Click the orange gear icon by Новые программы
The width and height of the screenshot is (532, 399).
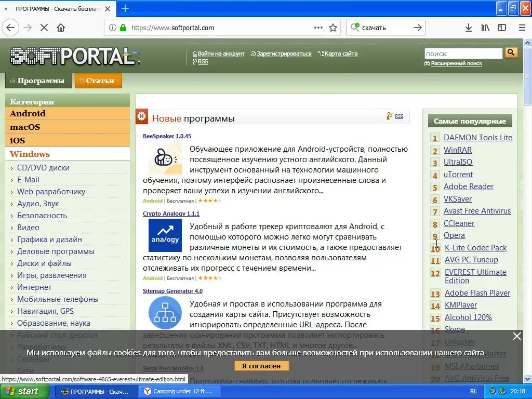142,116
